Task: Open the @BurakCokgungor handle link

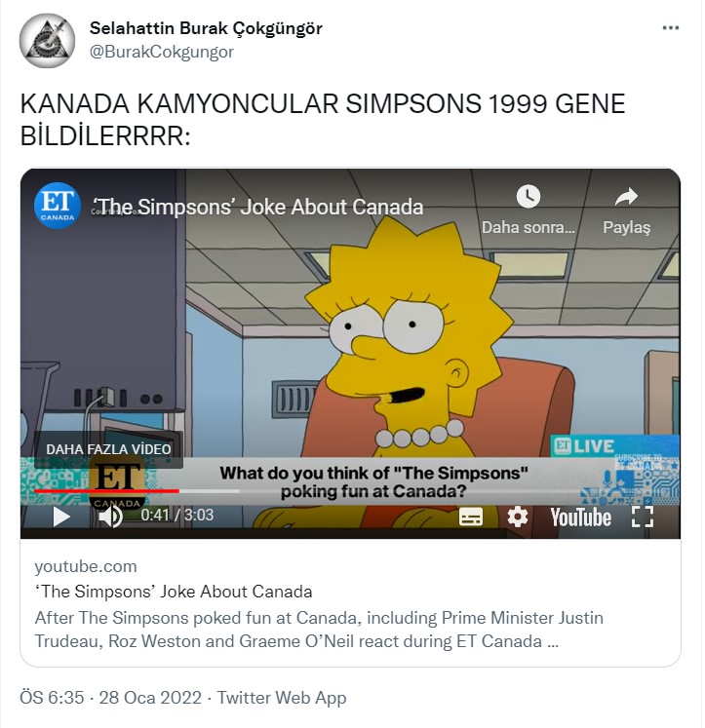Action: click(162, 52)
